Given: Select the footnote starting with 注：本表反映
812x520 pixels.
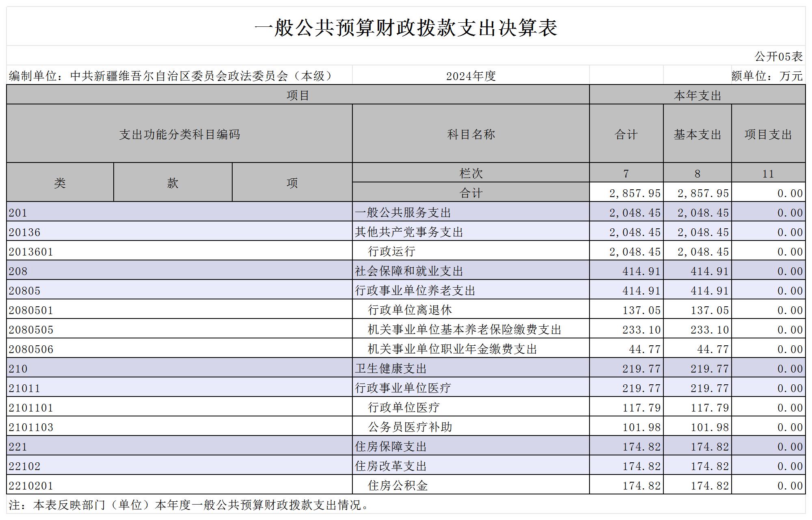Looking at the screenshot, I should 189,505.
